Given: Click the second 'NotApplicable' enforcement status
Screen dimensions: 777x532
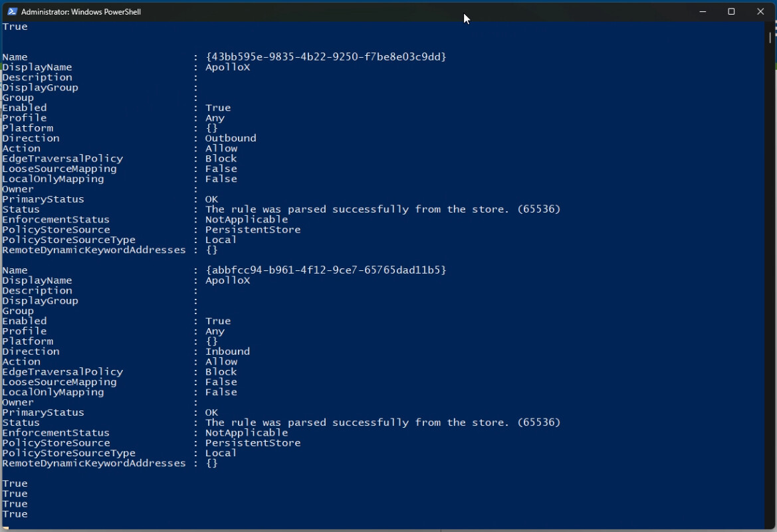Looking at the screenshot, I should (x=247, y=432).
